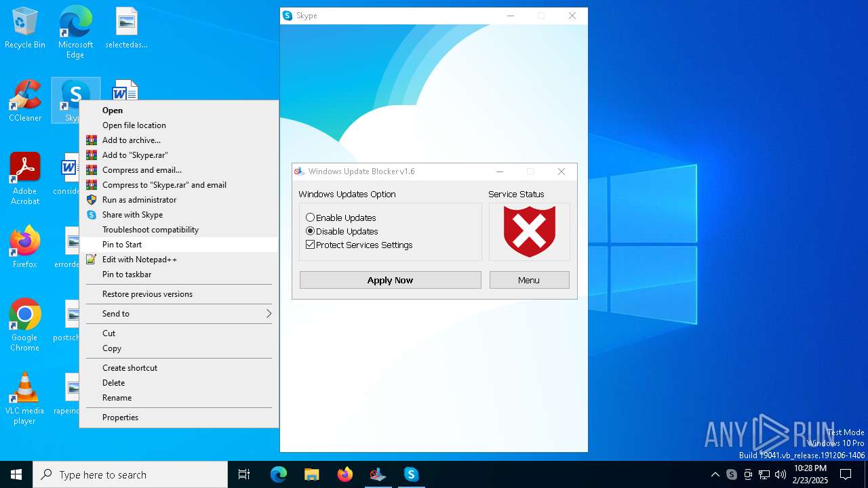Switch to Windows Update Blocker taskbar icon
Viewport: 868px width, 488px height.
378,474
